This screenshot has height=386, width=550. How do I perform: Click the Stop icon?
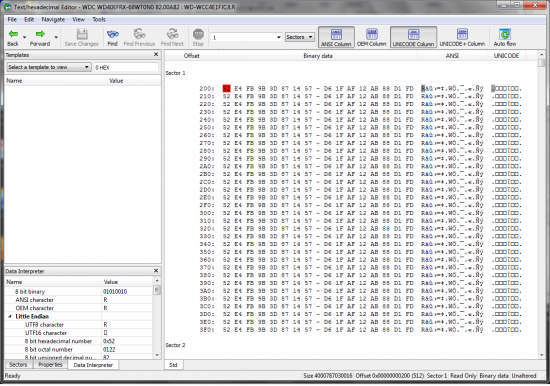click(198, 34)
